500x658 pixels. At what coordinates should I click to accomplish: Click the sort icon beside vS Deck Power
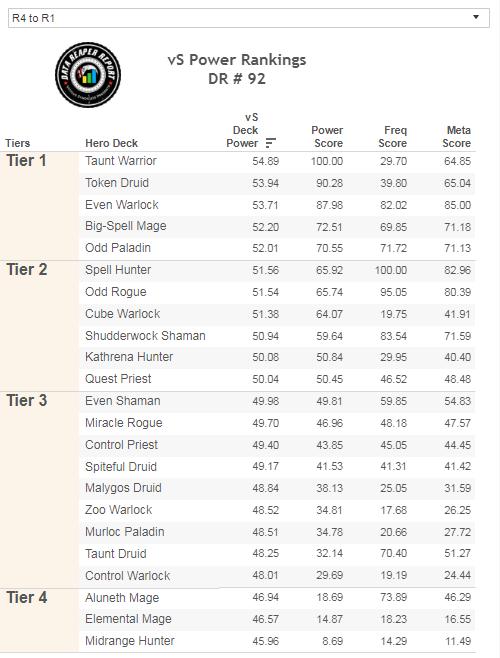(271, 143)
